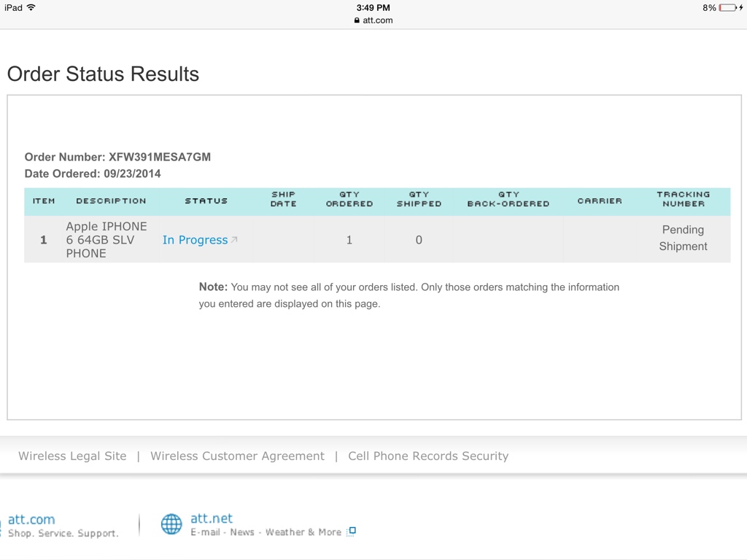Tap the iPad label in status bar
This screenshot has height=560, width=747.
coord(13,7)
